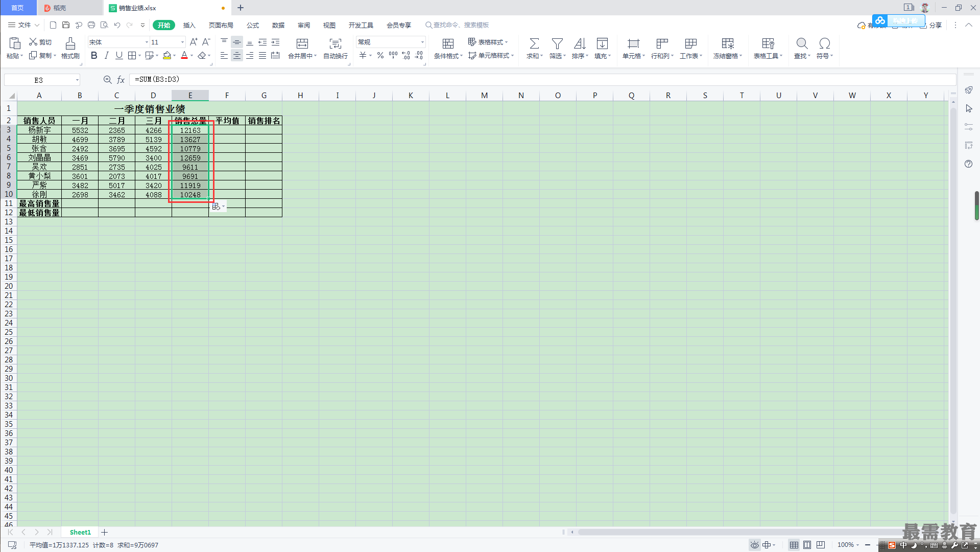The height and width of the screenshot is (552, 980).
Task: Toggle underline formatting
Action: [119, 55]
